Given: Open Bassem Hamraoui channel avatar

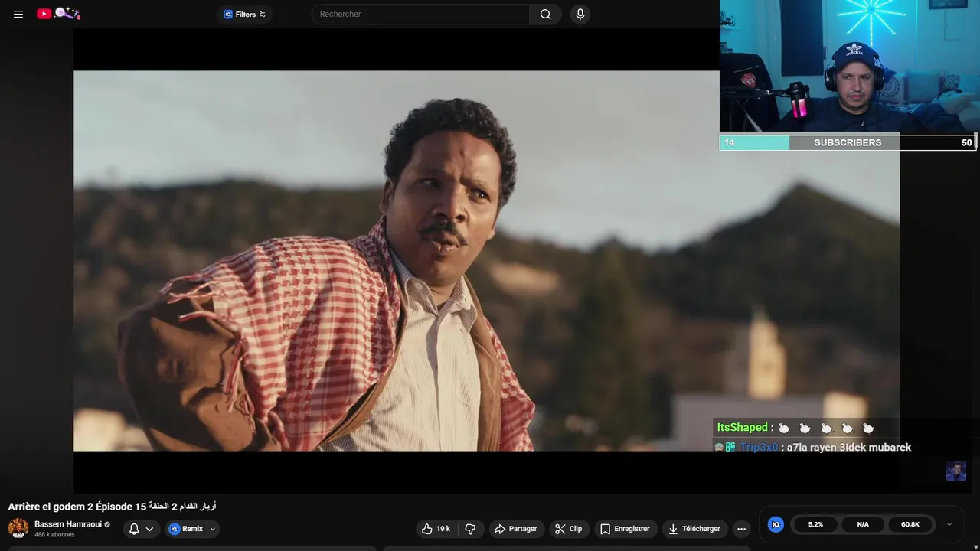Looking at the screenshot, I should point(18,528).
